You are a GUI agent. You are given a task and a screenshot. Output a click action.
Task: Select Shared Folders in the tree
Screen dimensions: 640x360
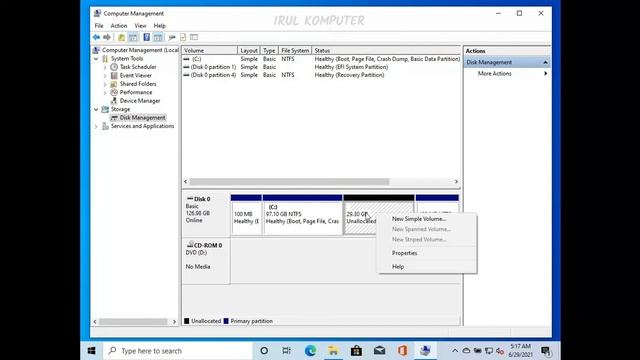(x=138, y=84)
